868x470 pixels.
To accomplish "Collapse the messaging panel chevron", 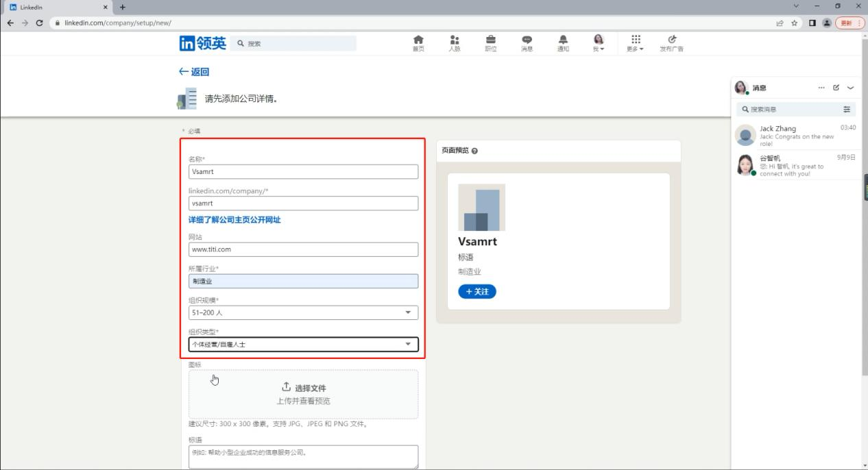I will point(851,88).
